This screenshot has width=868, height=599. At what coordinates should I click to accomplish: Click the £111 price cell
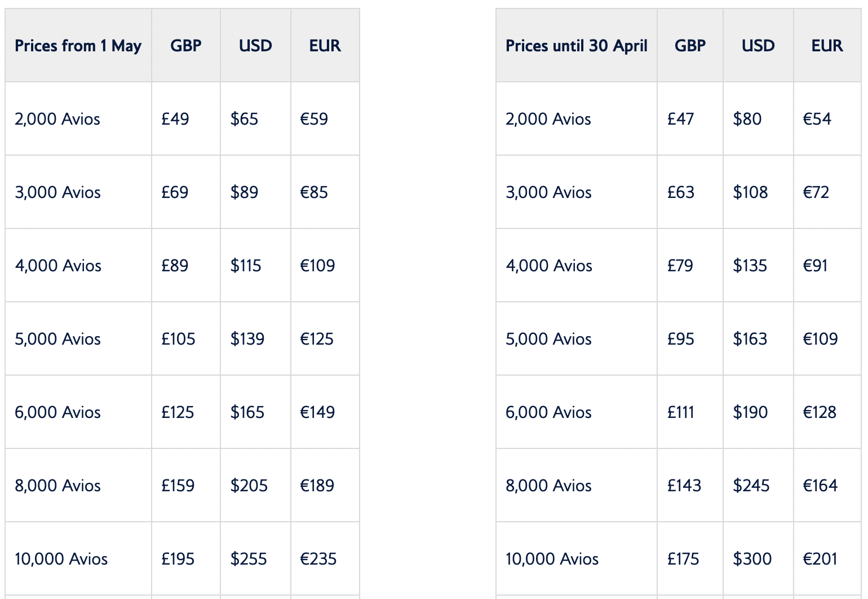point(680,412)
